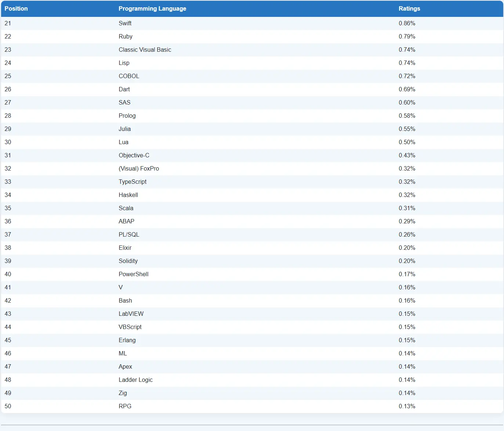Click the Elixir language cell

(x=125, y=248)
